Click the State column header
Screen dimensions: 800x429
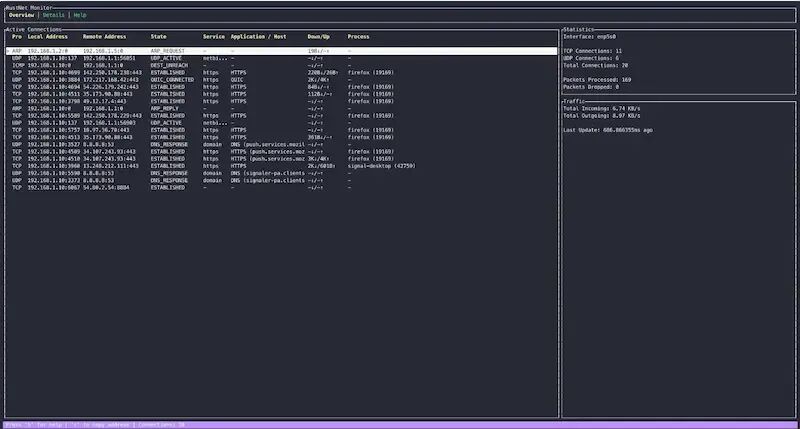[x=159, y=37]
